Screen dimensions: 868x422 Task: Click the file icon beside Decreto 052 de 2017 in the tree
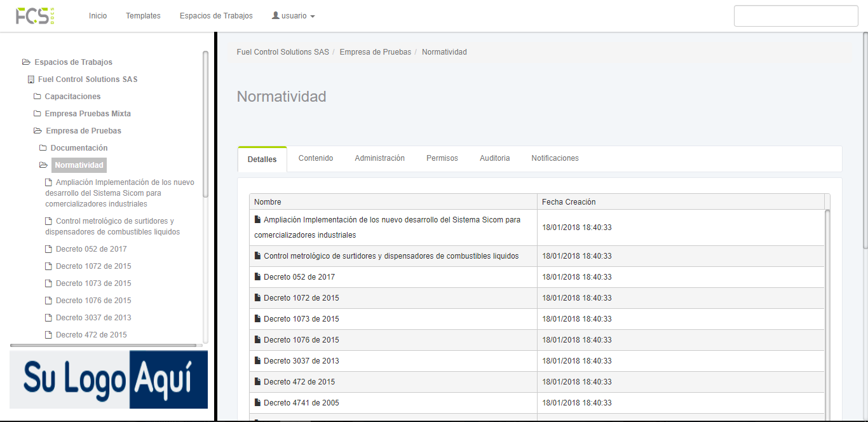coord(49,249)
